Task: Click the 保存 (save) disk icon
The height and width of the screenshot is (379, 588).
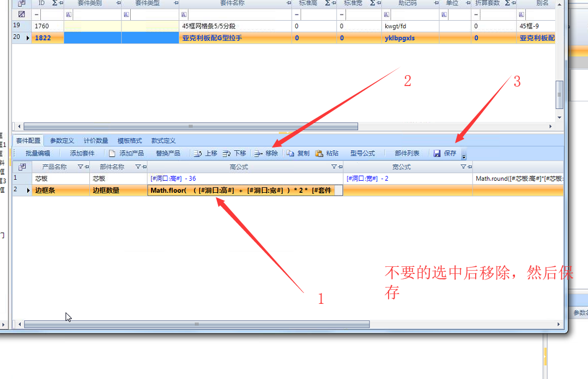Action: [437, 154]
